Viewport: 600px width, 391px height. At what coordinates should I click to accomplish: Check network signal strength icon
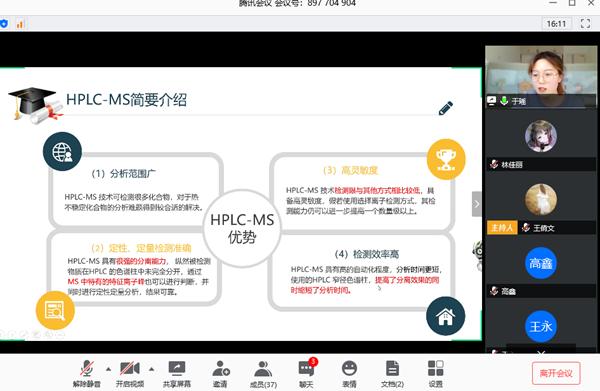20,24
